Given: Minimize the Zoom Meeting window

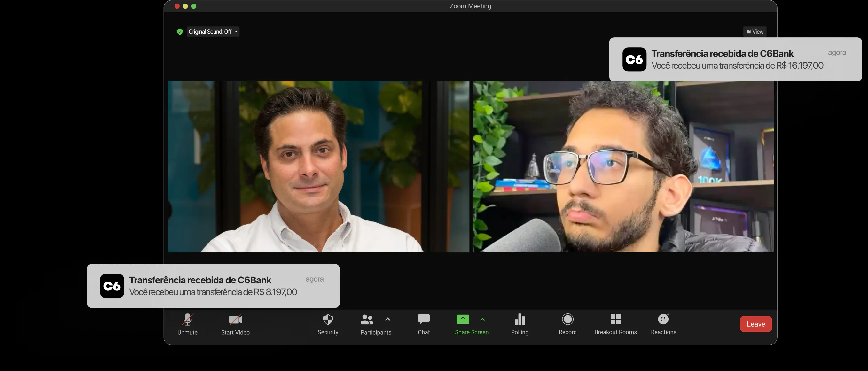Looking at the screenshot, I should click(x=185, y=6).
